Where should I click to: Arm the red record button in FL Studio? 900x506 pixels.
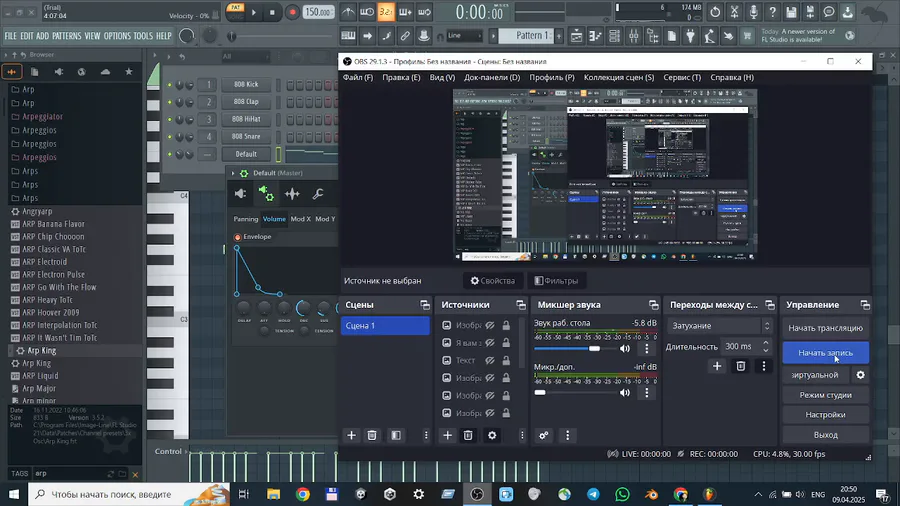[x=292, y=12]
